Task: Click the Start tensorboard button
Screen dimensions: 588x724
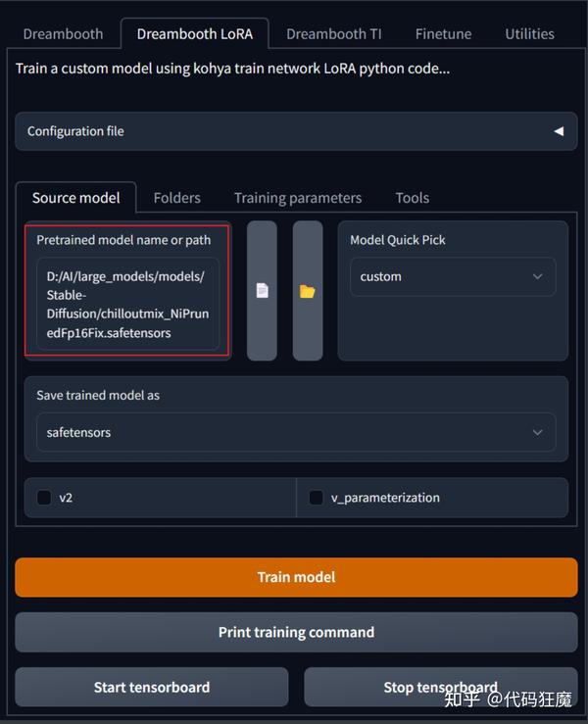Action: point(152,687)
